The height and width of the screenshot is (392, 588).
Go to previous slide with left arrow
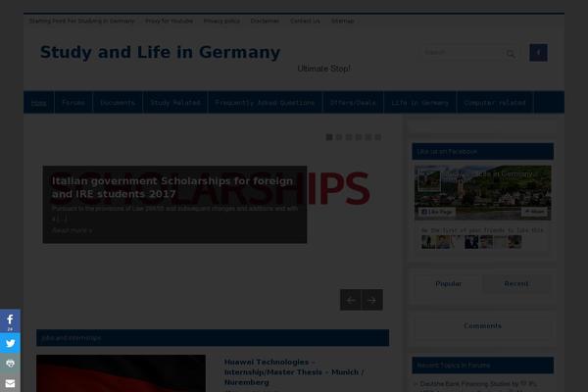pos(351,300)
